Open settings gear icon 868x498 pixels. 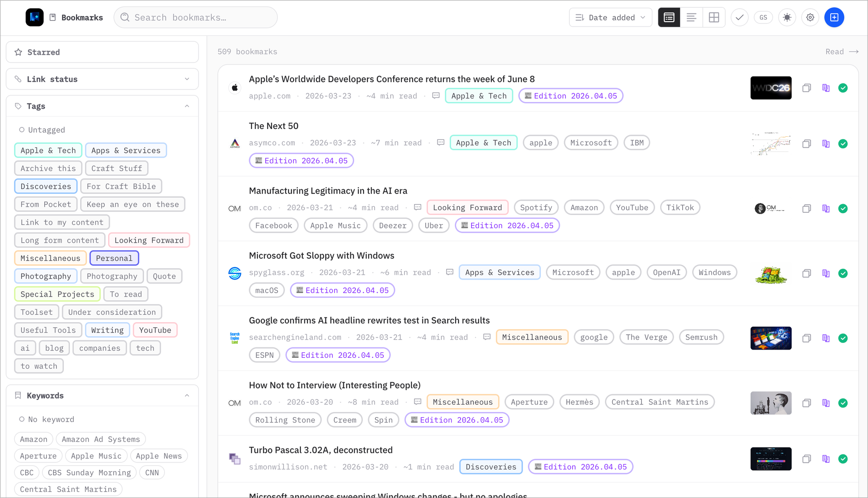810,17
